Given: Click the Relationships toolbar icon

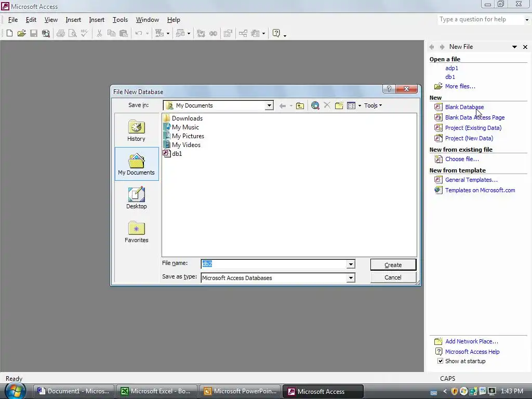Looking at the screenshot, I should coord(243,33).
